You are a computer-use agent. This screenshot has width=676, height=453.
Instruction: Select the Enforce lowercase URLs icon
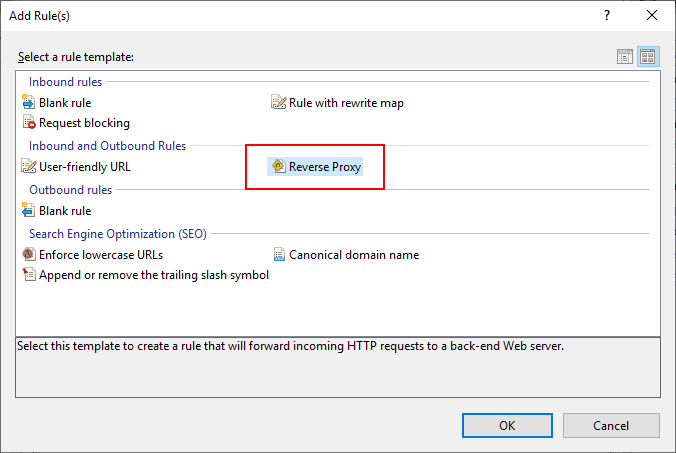[x=28, y=255]
